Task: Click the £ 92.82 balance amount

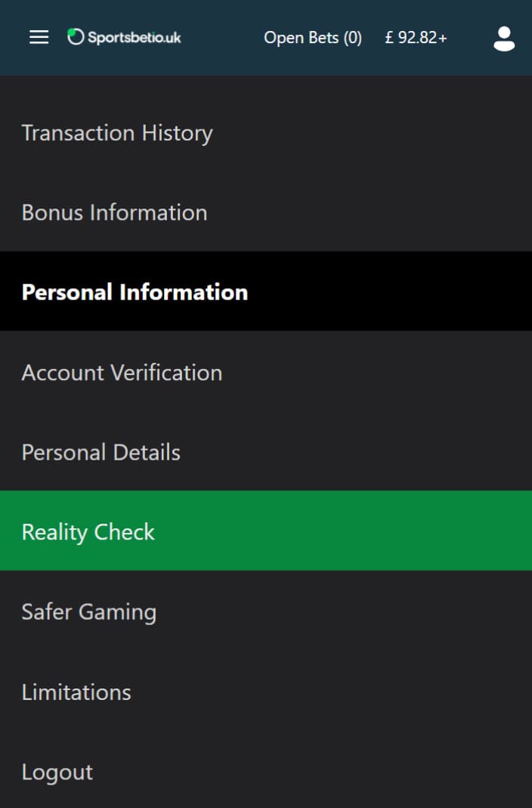Action: click(x=411, y=38)
